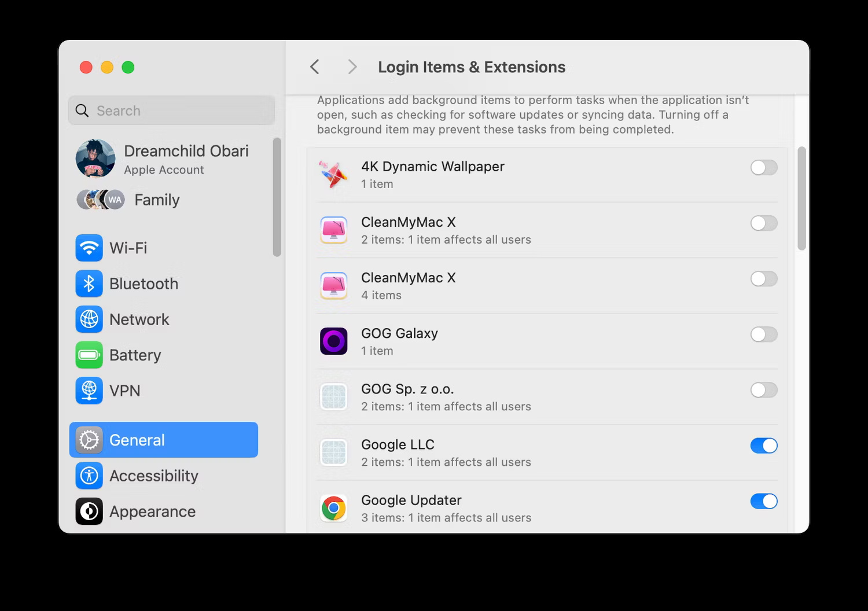Viewport: 868px width, 611px height.
Task: Click inside the Search field
Action: (171, 111)
